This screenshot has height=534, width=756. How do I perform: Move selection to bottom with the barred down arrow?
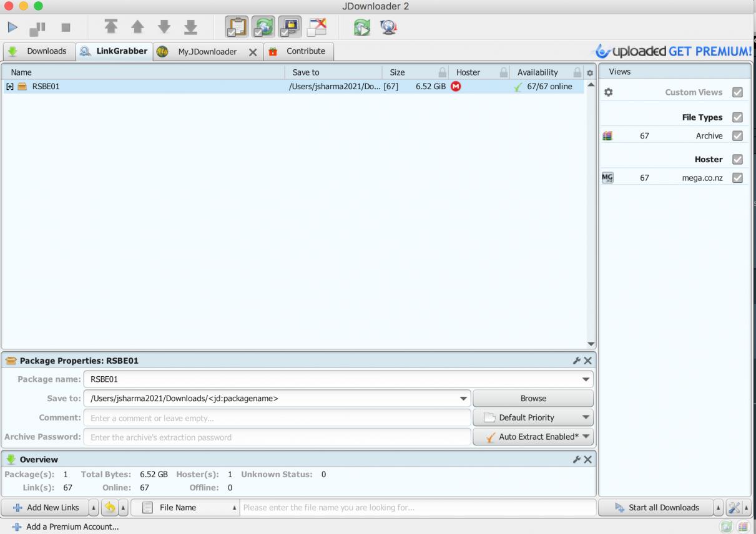190,27
